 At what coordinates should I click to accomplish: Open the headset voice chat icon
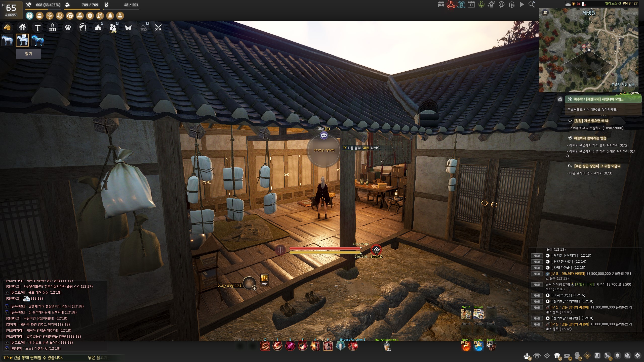[511, 4]
